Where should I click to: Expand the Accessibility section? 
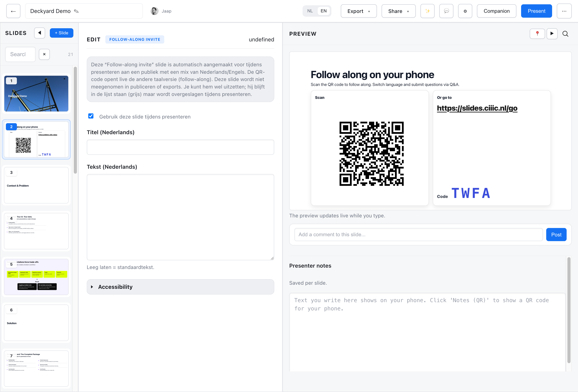pyautogui.click(x=180, y=287)
